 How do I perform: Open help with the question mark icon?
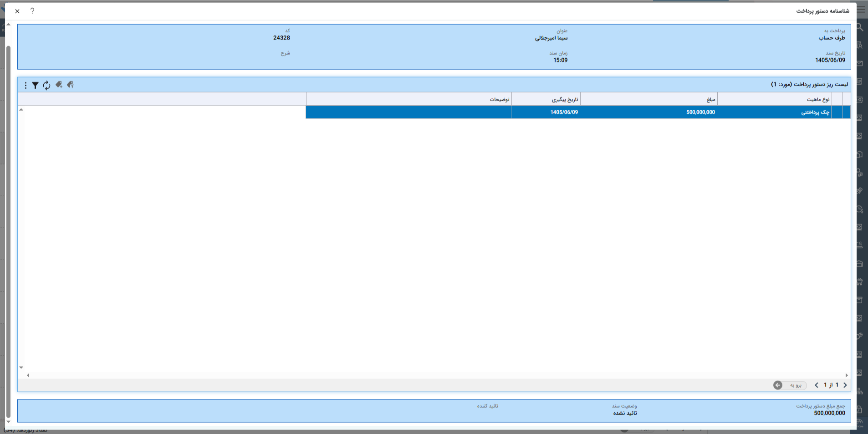[32, 11]
